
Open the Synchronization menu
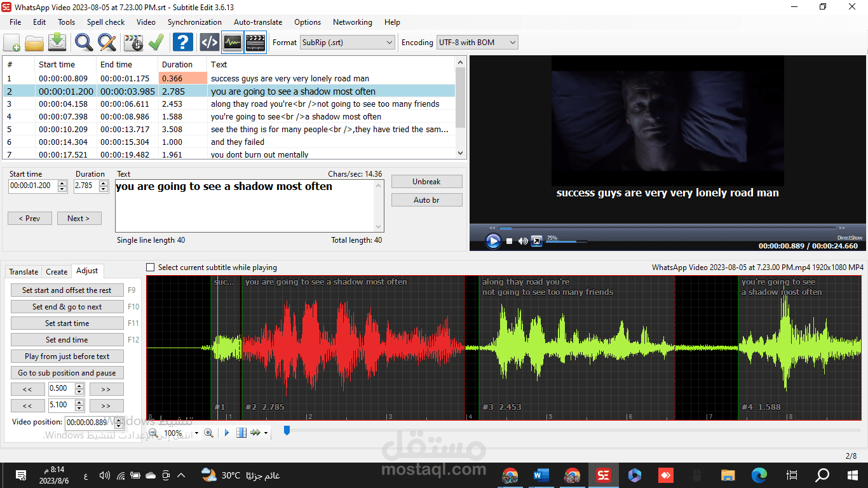coord(194,22)
